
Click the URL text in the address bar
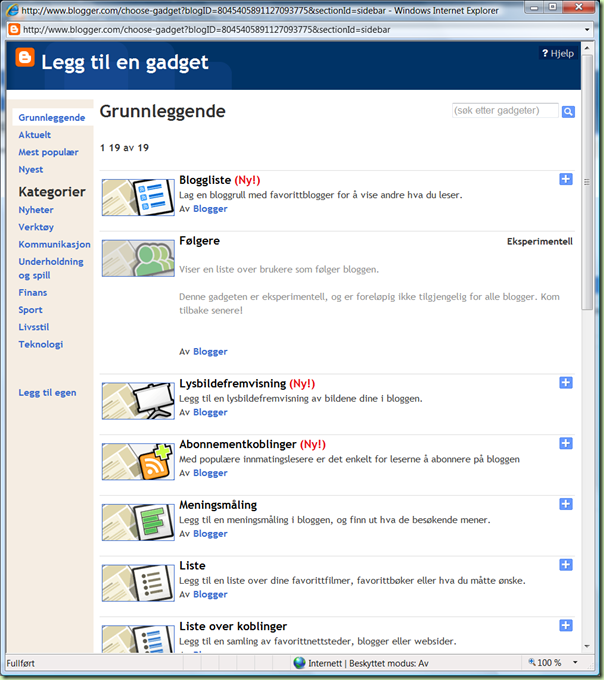[206, 29]
